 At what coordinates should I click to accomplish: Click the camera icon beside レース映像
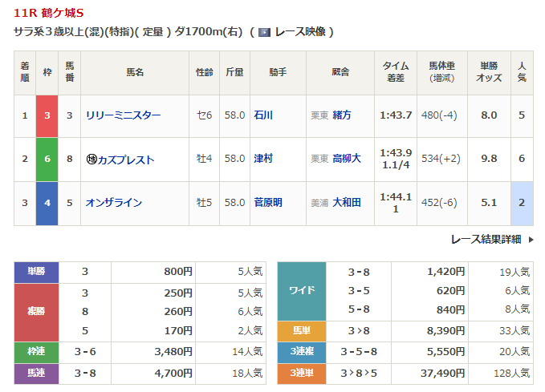click(264, 32)
